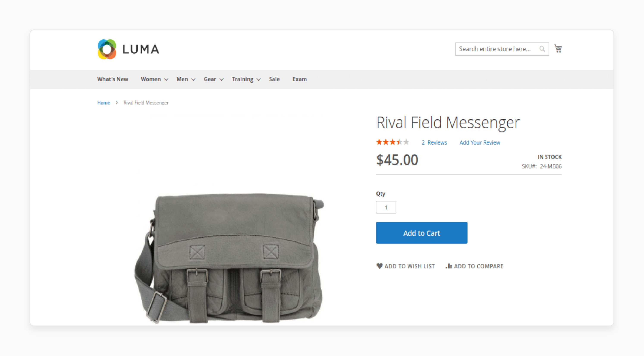The width and height of the screenshot is (644, 356).
Task: Click the shopping cart icon
Action: point(559,48)
